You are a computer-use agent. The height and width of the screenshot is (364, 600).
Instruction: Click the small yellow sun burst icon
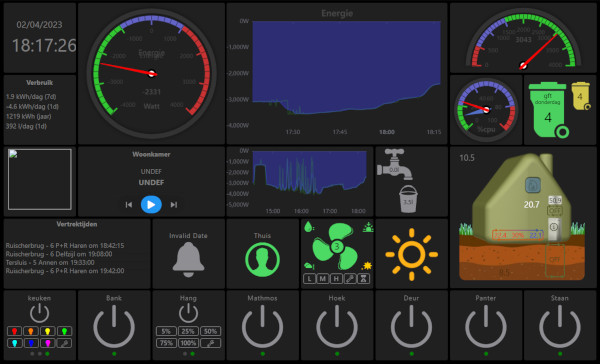(x=367, y=265)
